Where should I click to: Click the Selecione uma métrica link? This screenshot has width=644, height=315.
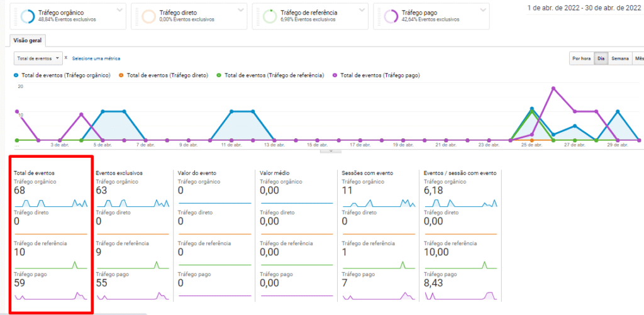pyautogui.click(x=96, y=58)
